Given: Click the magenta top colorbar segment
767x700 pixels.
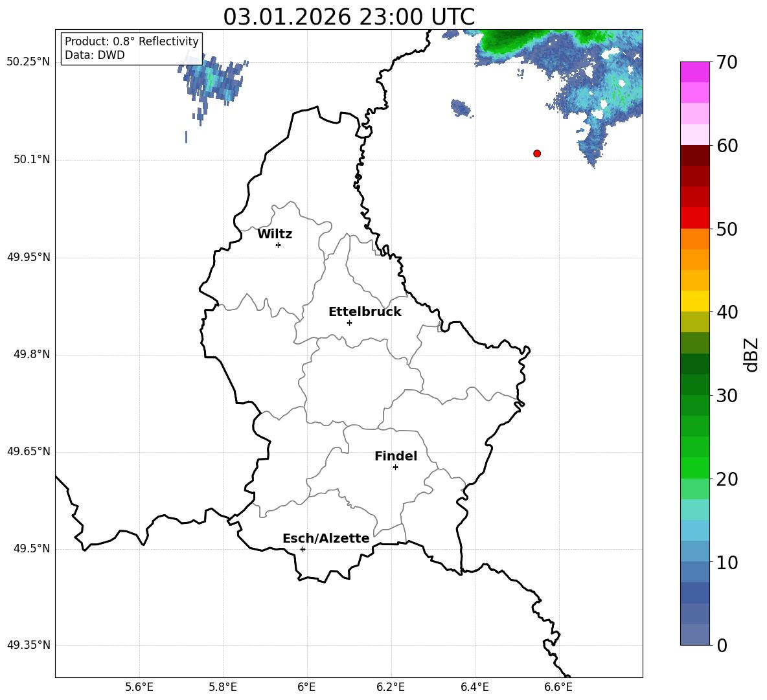Looking at the screenshot, I should point(694,72).
